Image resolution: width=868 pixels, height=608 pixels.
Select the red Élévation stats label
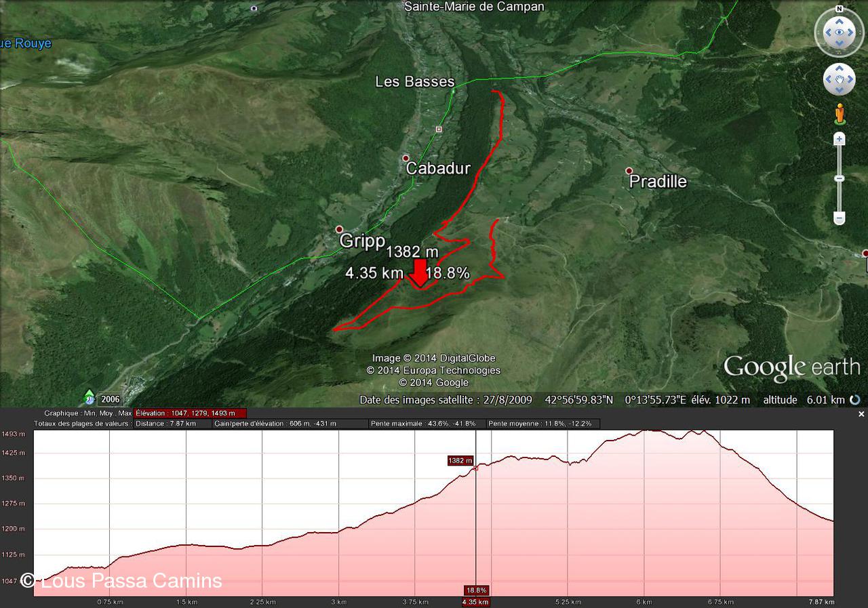(x=190, y=413)
